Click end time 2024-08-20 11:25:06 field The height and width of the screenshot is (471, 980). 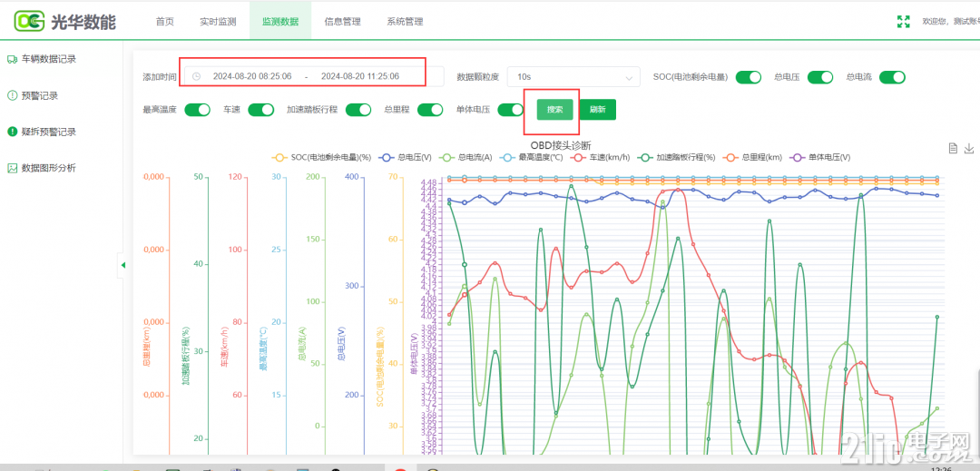tap(360, 77)
